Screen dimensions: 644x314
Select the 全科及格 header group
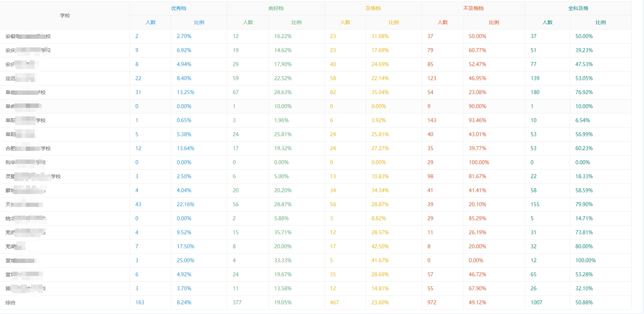(578, 8)
